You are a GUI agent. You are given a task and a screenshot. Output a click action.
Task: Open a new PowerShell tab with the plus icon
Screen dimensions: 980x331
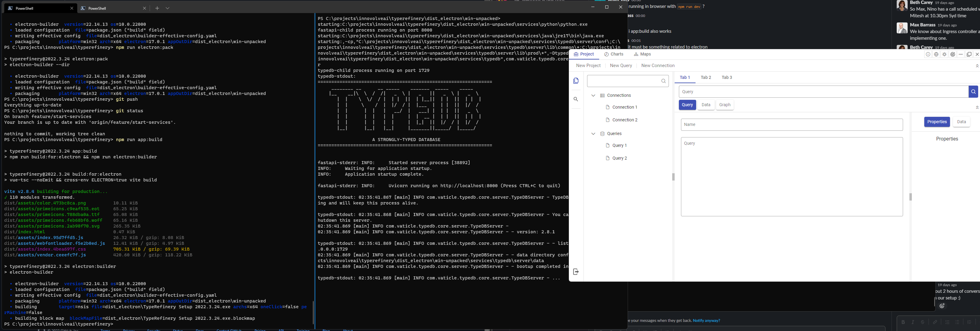[x=157, y=8]
